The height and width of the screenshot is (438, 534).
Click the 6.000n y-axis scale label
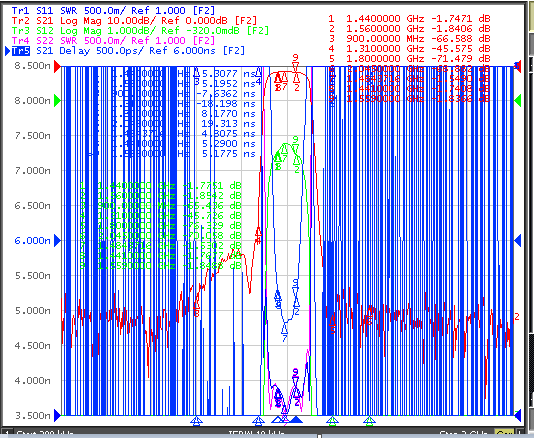32,241
